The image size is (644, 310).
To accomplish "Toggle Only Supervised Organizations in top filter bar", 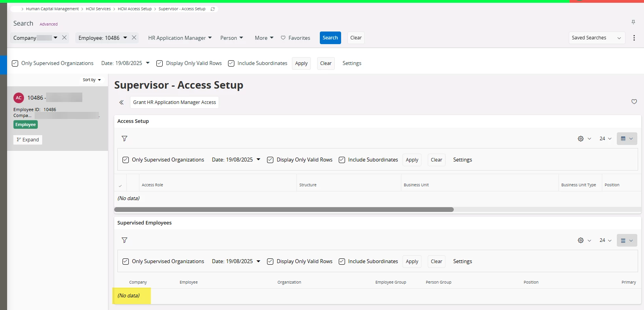I will point(15,63).
